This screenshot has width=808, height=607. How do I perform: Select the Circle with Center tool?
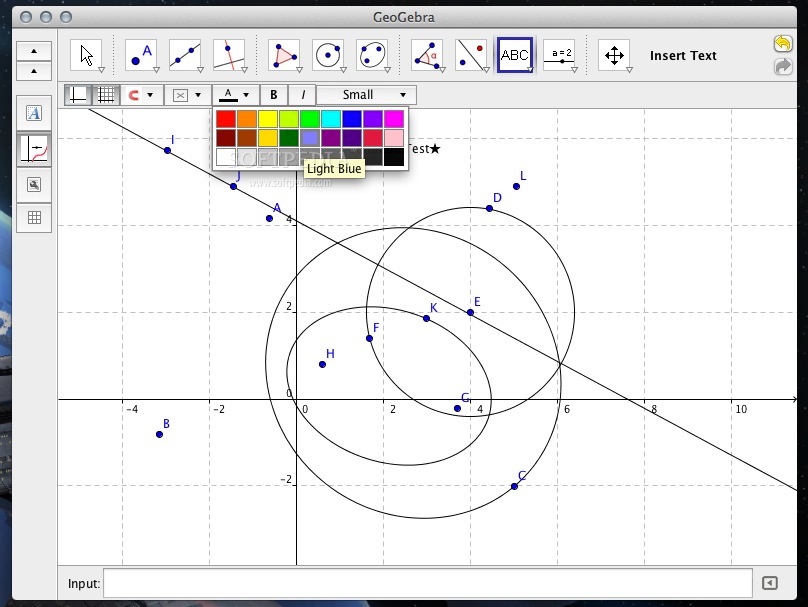(x=330, y=55)
